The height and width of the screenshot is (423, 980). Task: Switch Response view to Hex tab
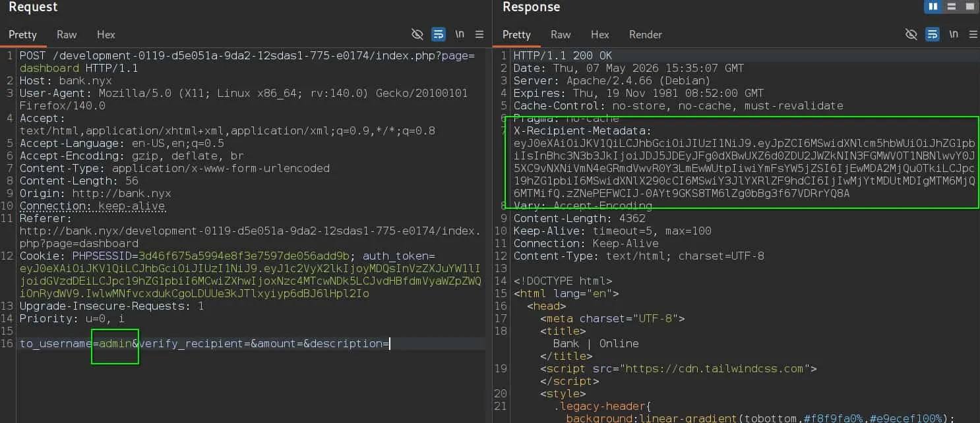click(599, 34)
